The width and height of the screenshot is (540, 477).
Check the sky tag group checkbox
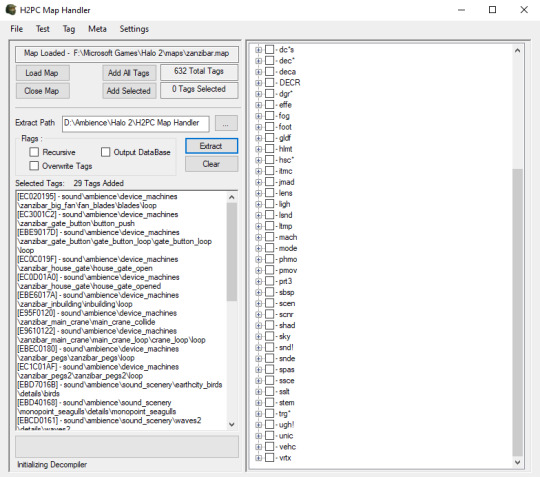[270, 336]
